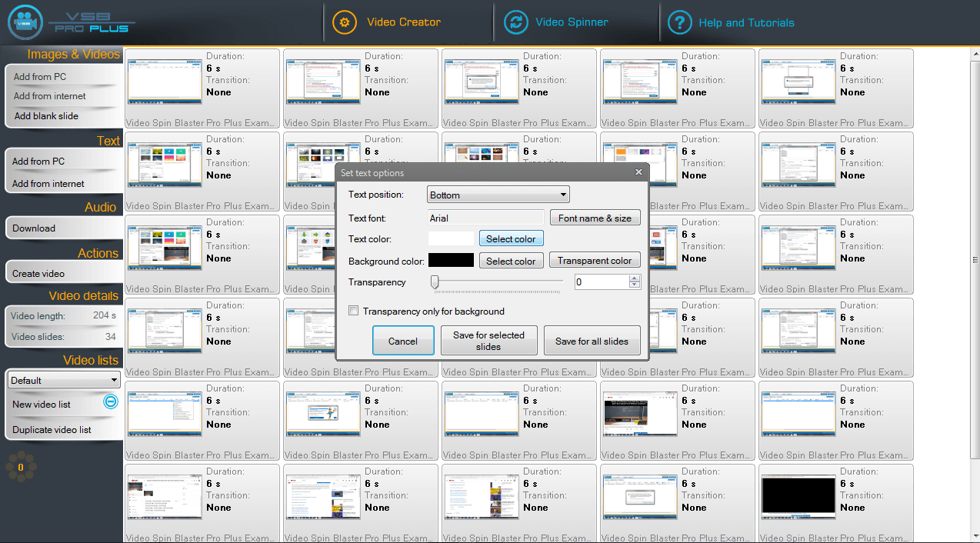Viewport: 980px width, 543px height.
Task: Click the Text font field showing Arial
Action: click(x=485, y=218)
